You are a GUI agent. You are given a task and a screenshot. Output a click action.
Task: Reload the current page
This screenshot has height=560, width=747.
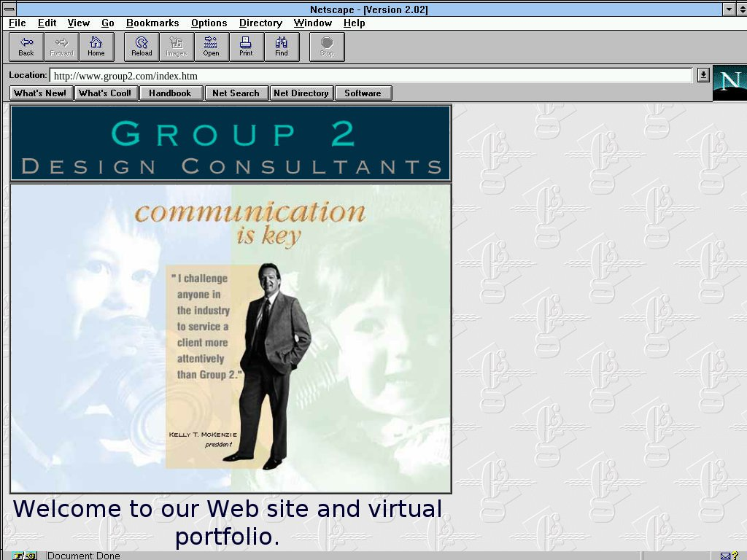tap(142, 47)
